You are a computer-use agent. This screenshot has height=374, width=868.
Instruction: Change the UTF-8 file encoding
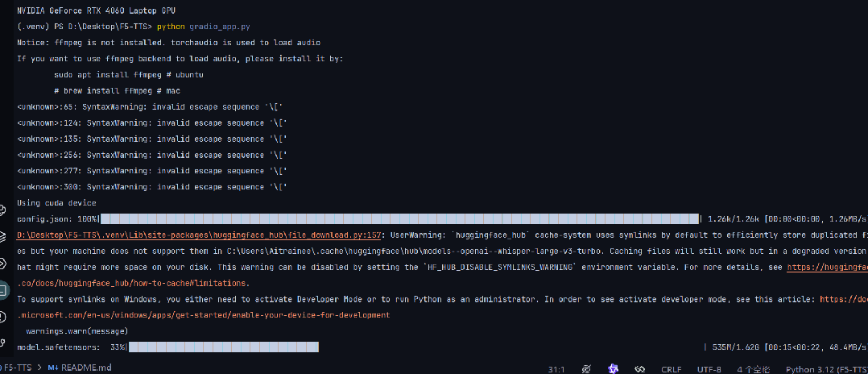click(709, 368)
